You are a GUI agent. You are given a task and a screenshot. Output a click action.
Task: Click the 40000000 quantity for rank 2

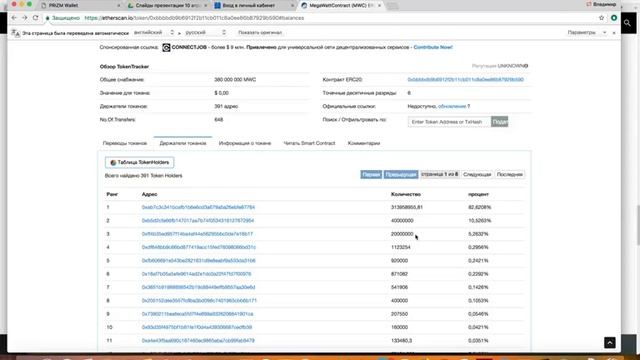coord(402,220)
